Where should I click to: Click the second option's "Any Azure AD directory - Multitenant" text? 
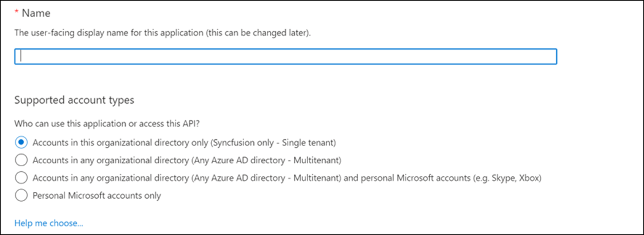tap(267, 161)
